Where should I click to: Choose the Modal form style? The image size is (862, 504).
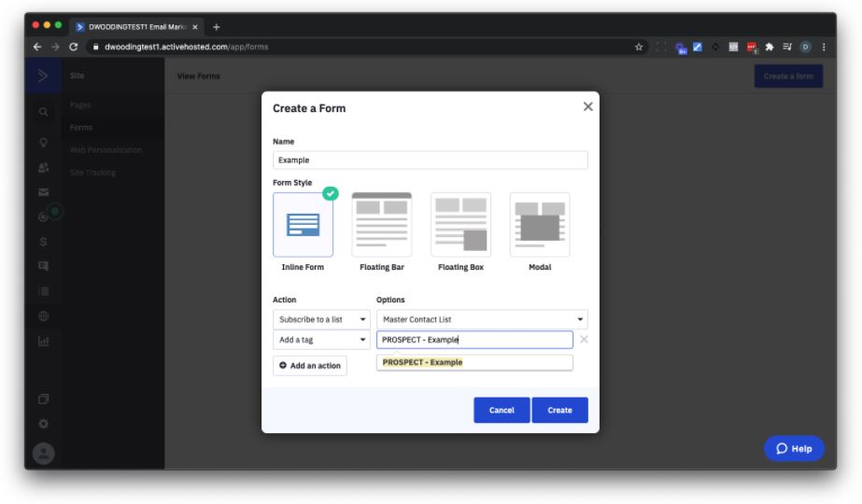pos(540,225)
